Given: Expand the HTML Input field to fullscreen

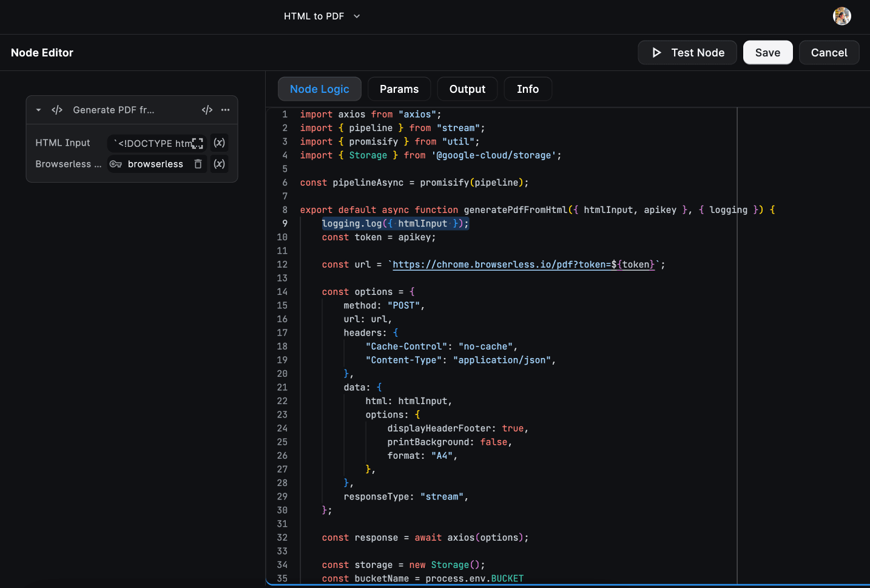Looking at the screenshot, I should 198,143.
